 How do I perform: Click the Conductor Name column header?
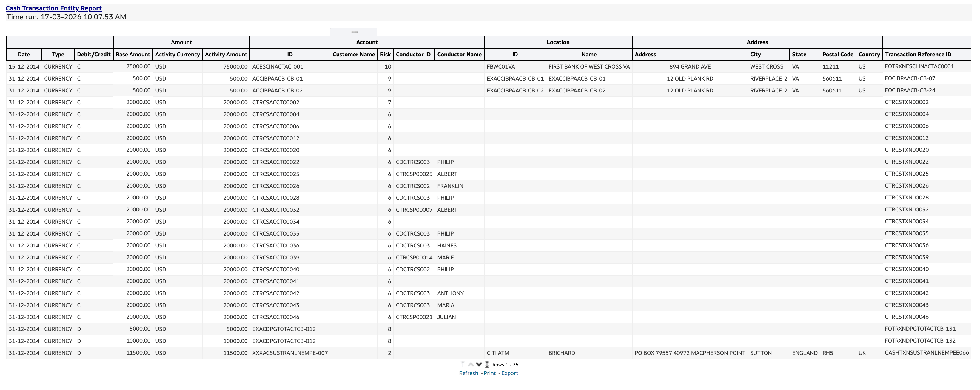(x=460, y=54)
